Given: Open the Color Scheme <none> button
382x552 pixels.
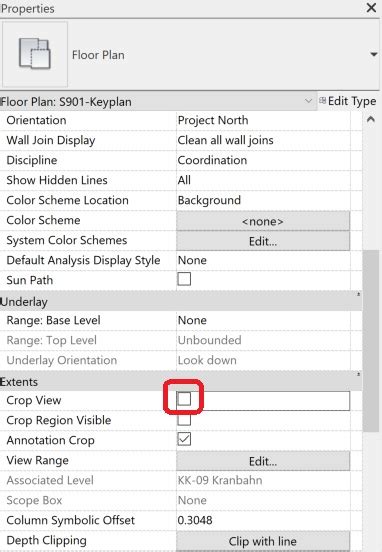Looking at the screenshot, I should [263, 221].
